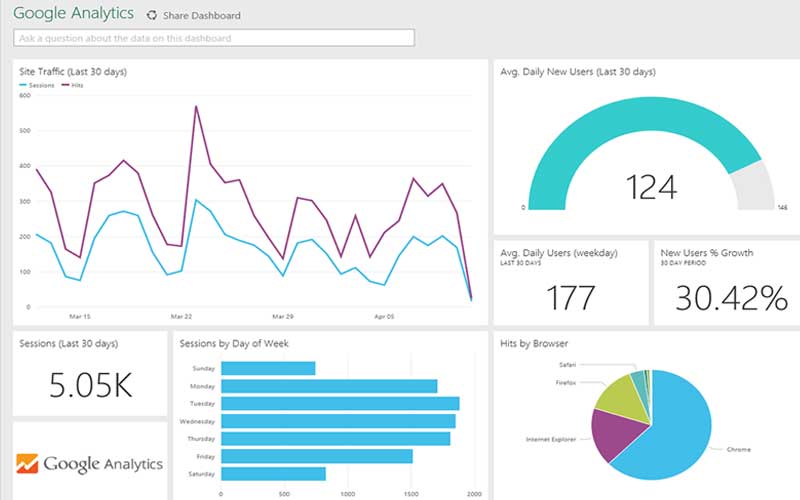The width and height of the screenshot is (800, 500).
Task: Click the Share Dashboard icon
Action: 152,16
